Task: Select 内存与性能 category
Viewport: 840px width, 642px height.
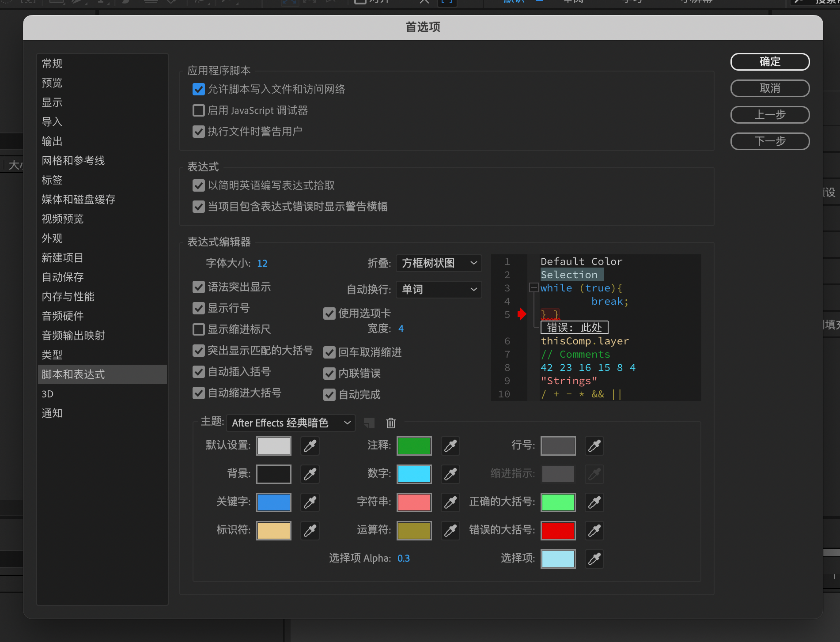Action: (102, 297)
